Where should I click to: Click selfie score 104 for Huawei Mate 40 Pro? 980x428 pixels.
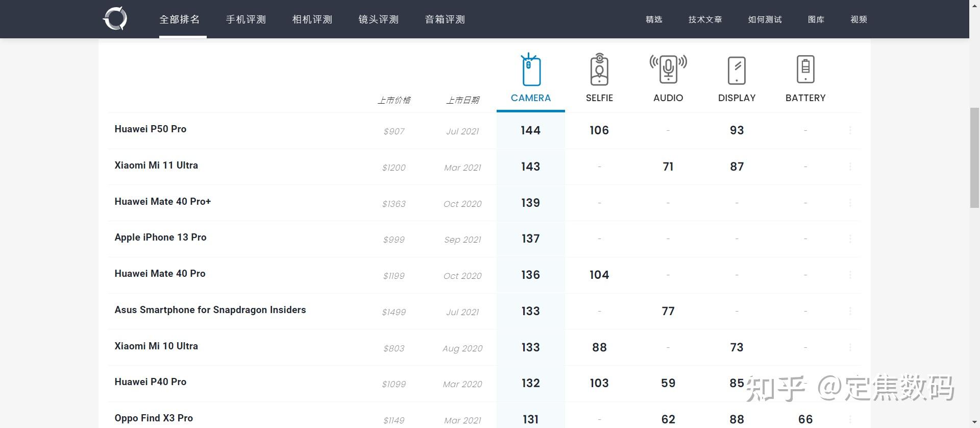[599, 275]
